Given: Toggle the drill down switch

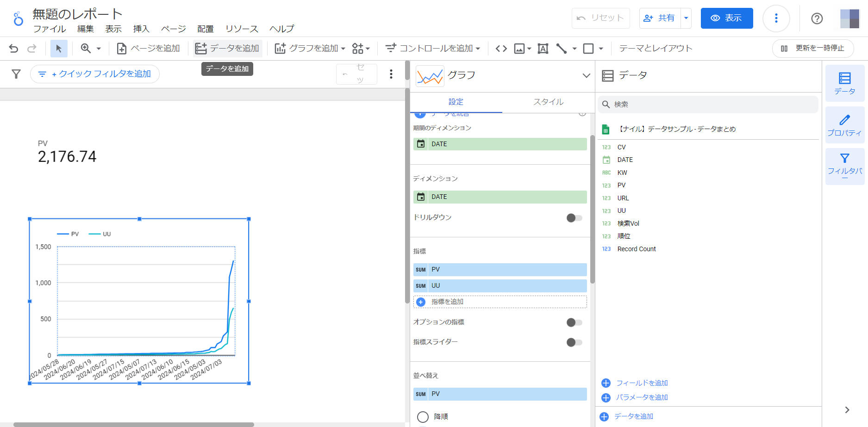Looking at the screenshot, I should (x=575, y=217).
